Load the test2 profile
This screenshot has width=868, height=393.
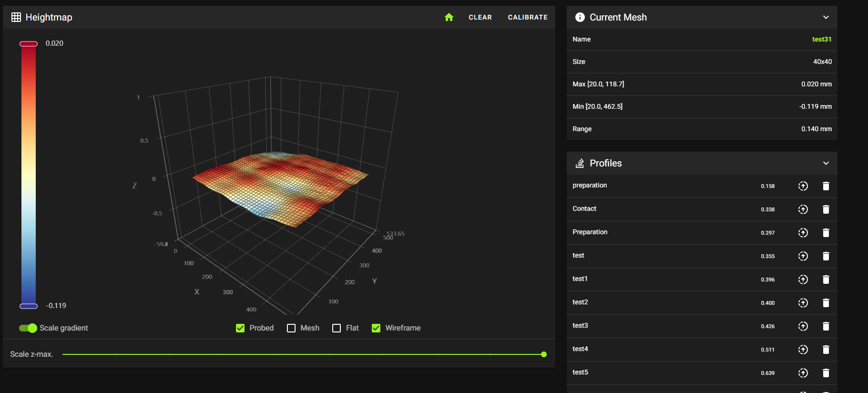803,303
